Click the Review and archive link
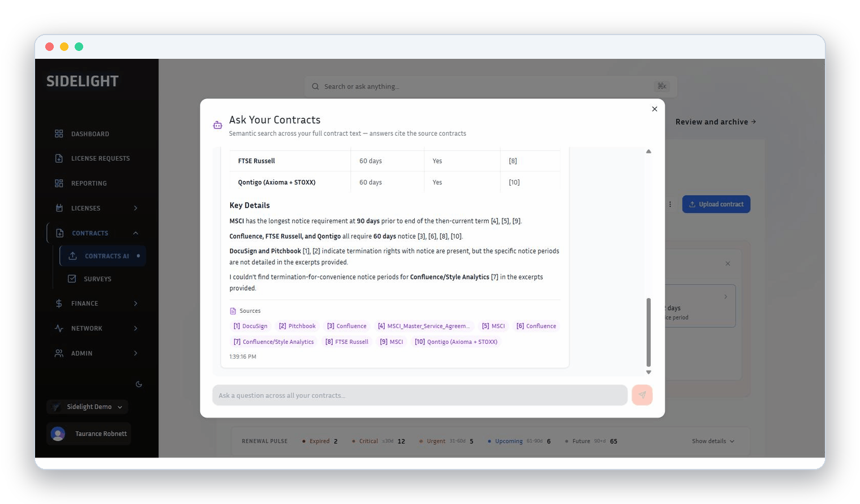Viewport: 860px width, 504px height. pos(716,122)
